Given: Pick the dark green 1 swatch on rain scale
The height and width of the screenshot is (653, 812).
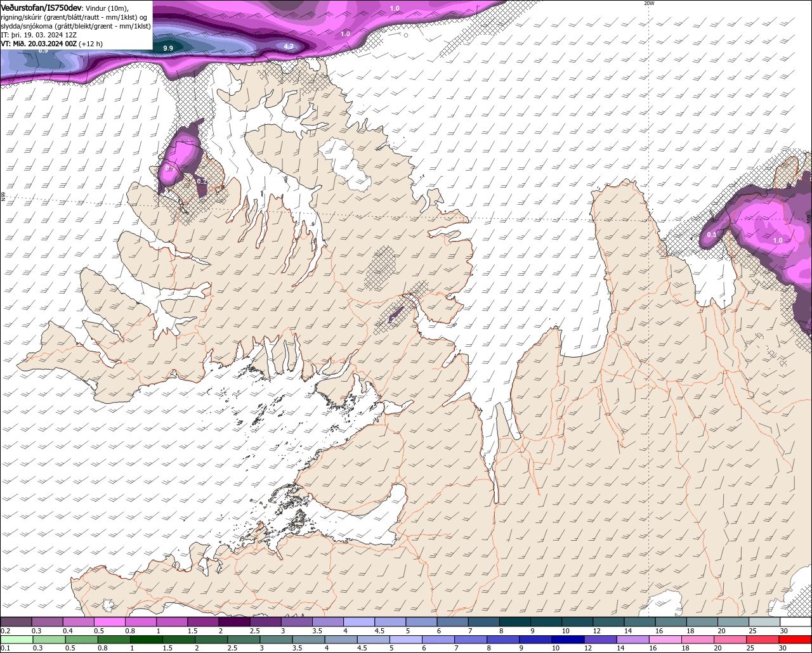Looking at the screenshot, I should point(147,640).
